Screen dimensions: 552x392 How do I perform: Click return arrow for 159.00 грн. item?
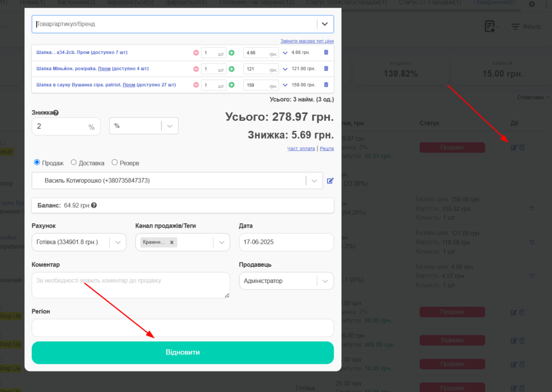[x=532, y=209]
